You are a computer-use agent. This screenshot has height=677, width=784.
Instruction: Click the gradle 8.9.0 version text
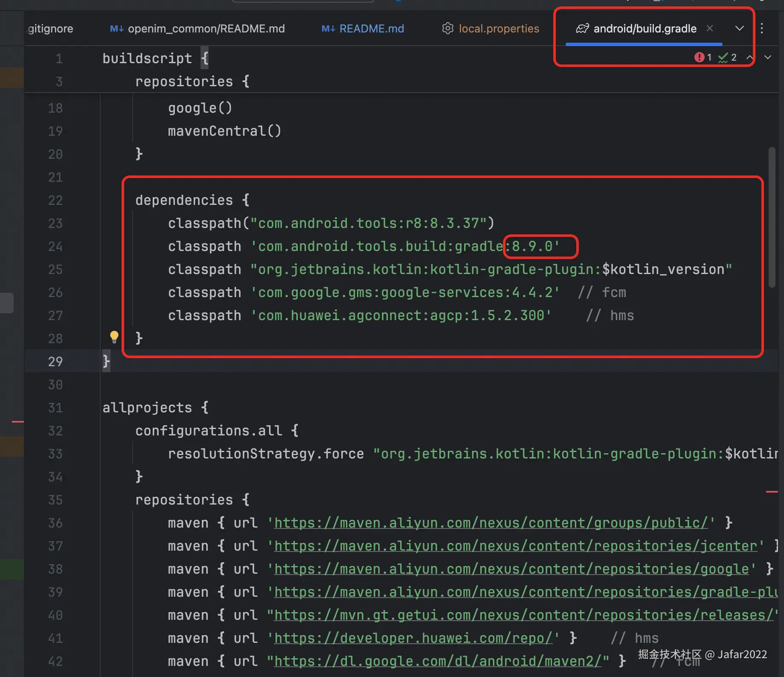pyautogui.click(x=532, y=246)
